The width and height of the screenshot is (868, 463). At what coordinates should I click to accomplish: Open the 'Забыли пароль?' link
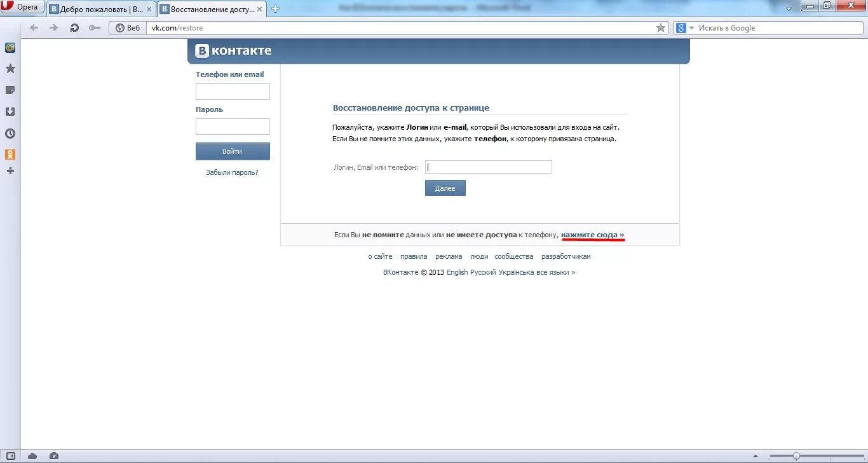[x=232, y=172]
